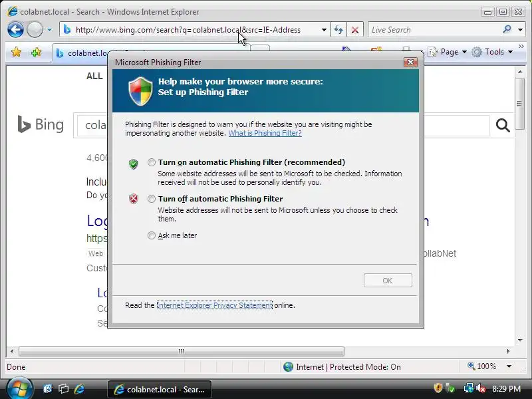This screenshot has width=532, height=399.
Task: Select Turn off automatic Phishing Filter
Action: (152, 199)
